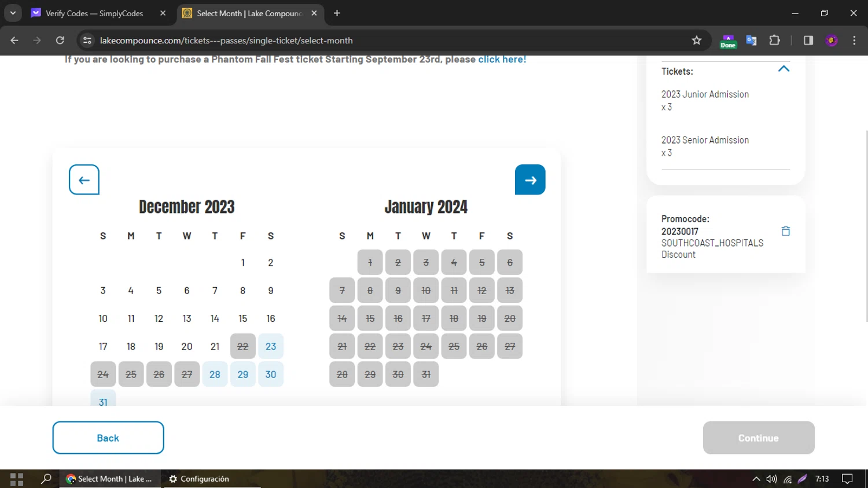
Task: Open the Chrome profile avatar
Action: click(x=832, y=41)
